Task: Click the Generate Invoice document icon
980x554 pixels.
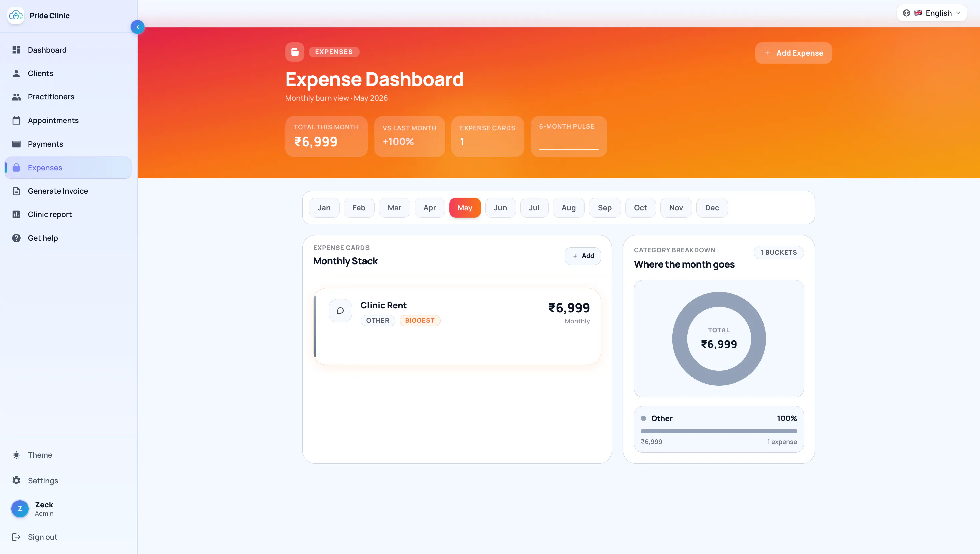Action: [x=16, y=191]
